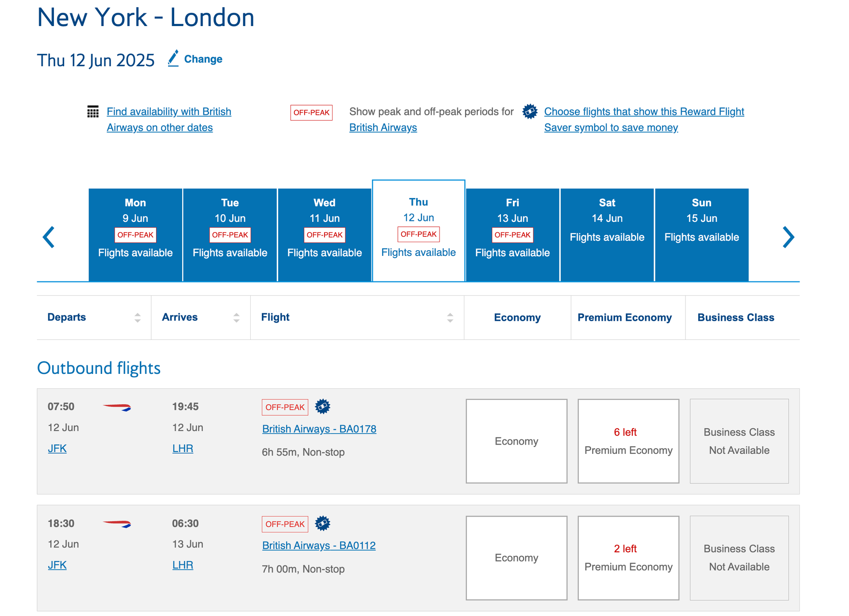Select the Reward Flight Saver badge on BA0112
This screenshot has width=849, height=616.
(x=323, y=523)
